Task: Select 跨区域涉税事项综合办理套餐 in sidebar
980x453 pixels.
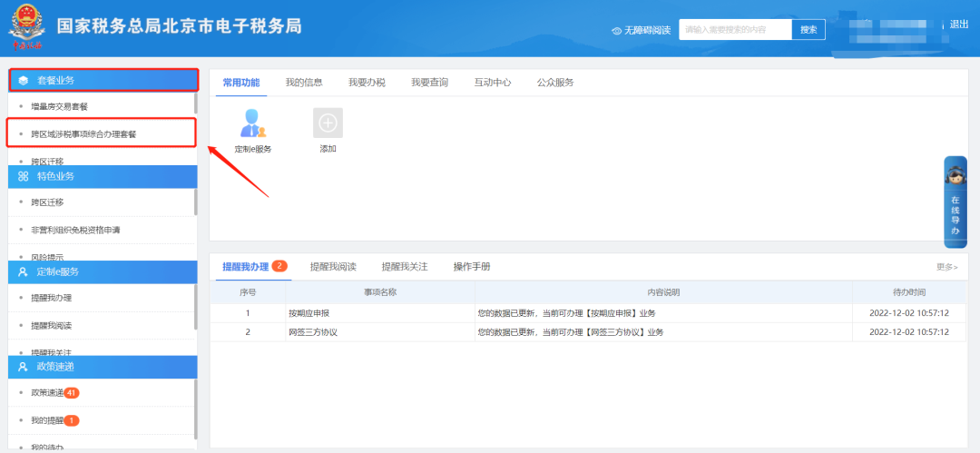Action: pyautogui.click(x=83, y=133)
